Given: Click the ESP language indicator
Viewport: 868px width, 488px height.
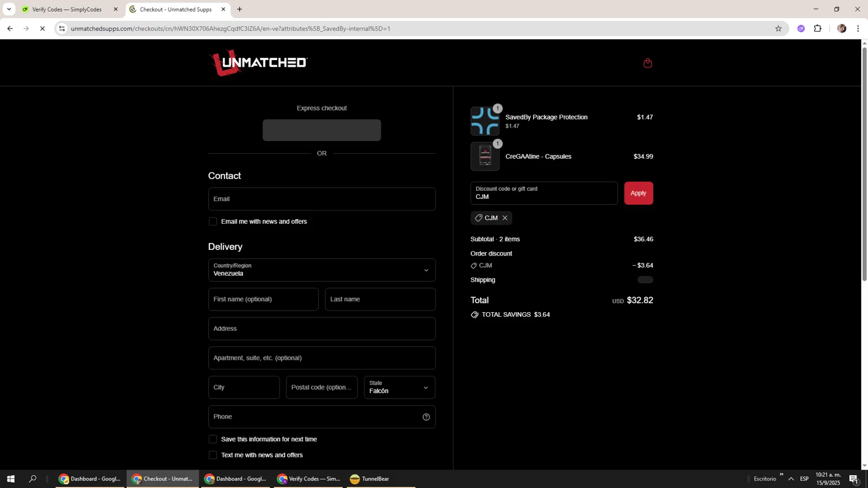Looking at the screenshot, I should (x=804, y=479).
